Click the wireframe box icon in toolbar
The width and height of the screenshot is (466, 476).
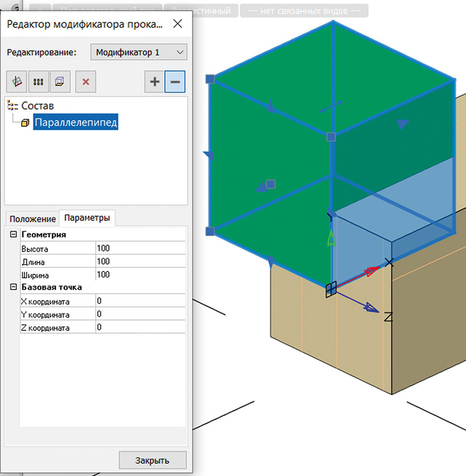(x=60, y=82)
